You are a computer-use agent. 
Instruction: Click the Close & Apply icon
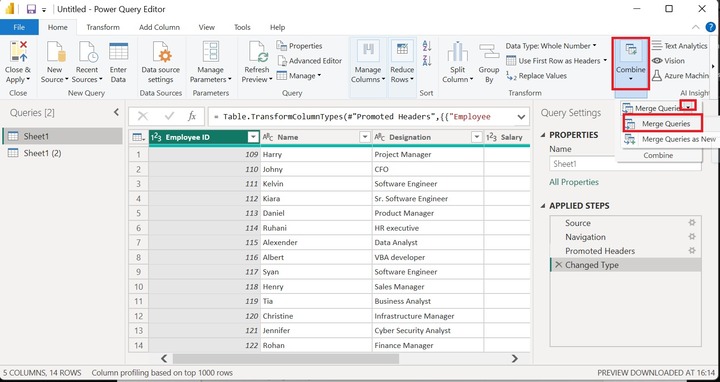coord(18,51)
